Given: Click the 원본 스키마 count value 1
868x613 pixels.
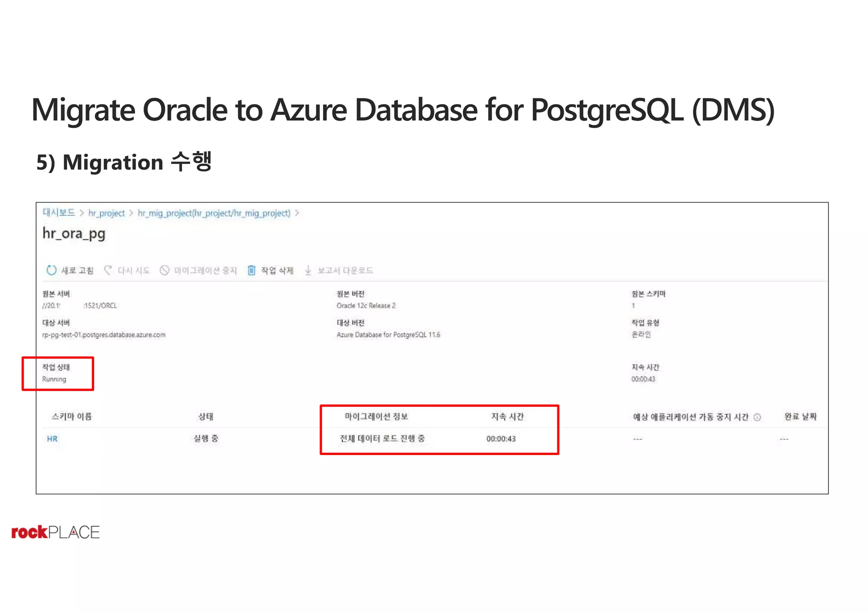Looking at the screenshot, I should coord(634,305).
